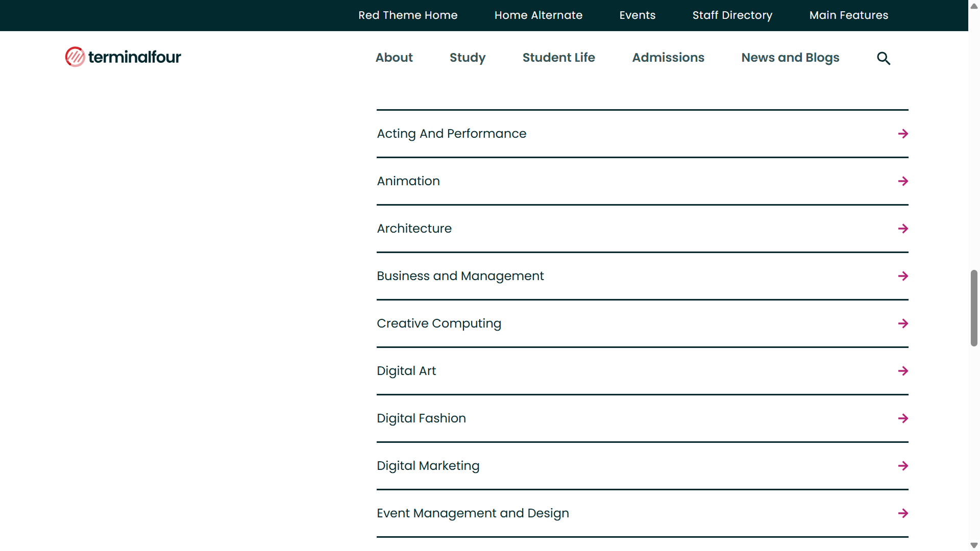Open the search icon
Screen dimensions: 980x551
[884, 58]
